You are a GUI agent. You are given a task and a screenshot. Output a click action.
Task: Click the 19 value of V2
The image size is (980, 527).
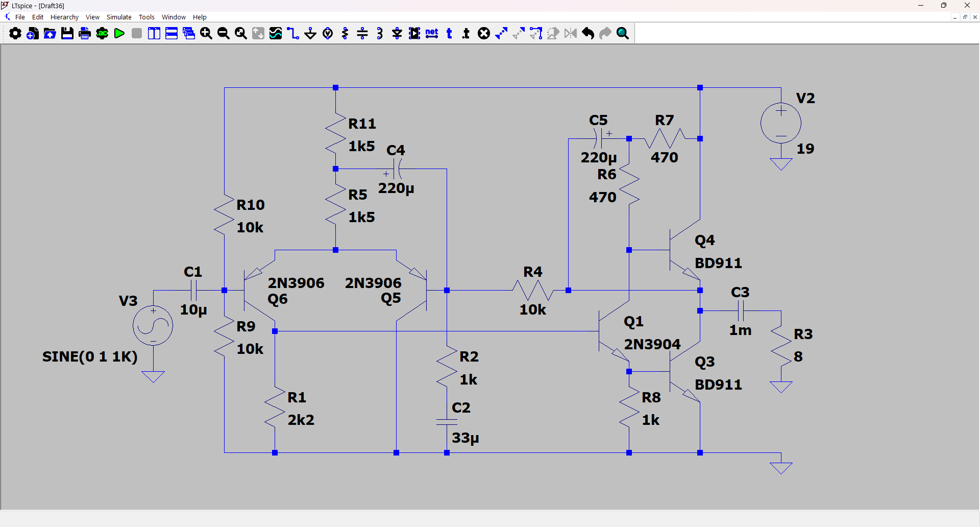[805, 149]
